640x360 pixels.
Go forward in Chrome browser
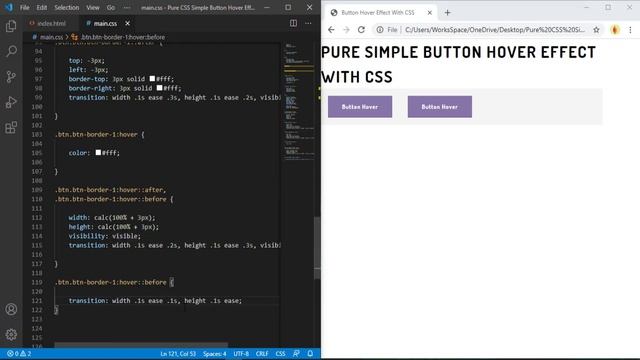tap(346, 30)
